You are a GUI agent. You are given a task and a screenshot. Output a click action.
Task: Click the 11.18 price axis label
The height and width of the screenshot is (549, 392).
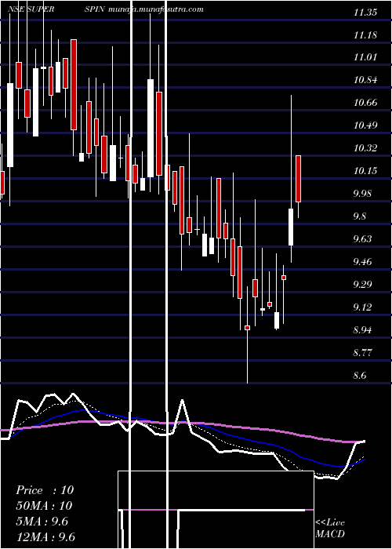point(366,35)
